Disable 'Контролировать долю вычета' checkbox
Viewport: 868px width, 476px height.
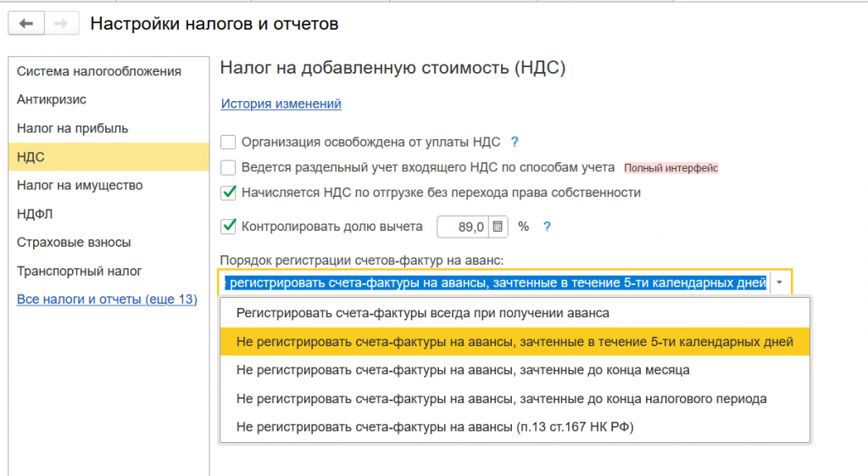(x=228, y=227)
